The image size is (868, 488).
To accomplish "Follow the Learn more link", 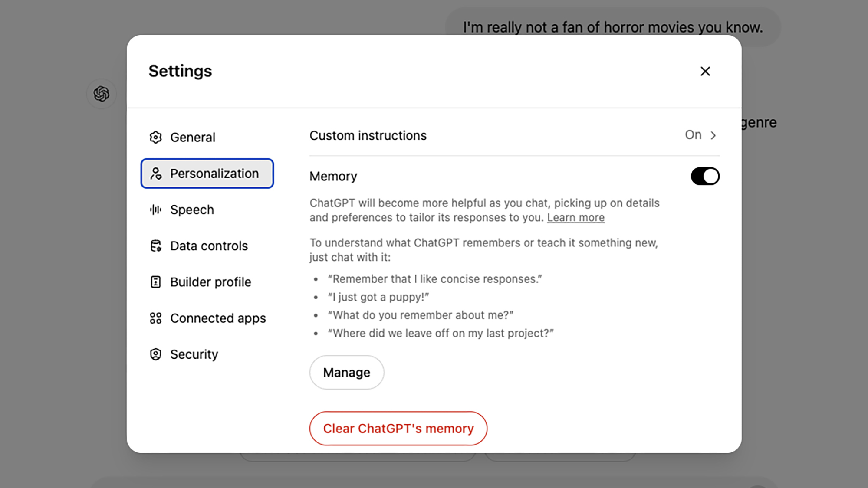I will (575, 218).
